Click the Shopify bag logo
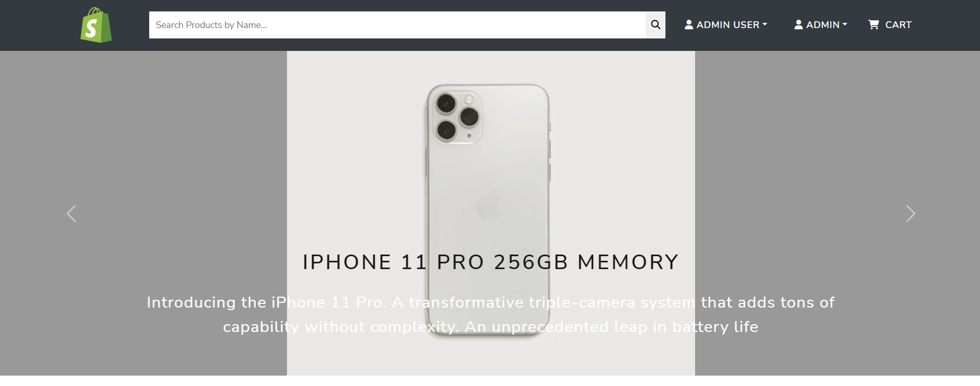The height and width of the screenshot is (386, 980). pyautogui.click(x=96, y=25)
